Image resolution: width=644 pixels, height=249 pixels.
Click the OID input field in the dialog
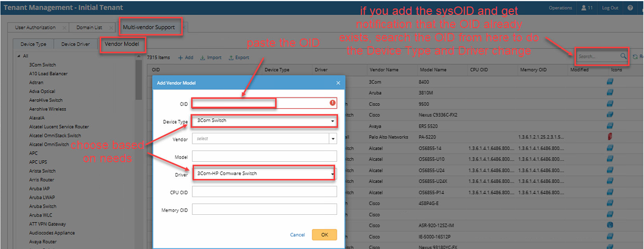click(x=264, y=103)
